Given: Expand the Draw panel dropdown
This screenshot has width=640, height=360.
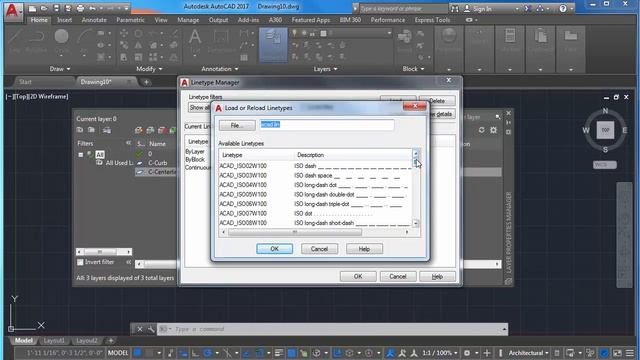Looking at the screenshot, I should [x=60, y=69].
